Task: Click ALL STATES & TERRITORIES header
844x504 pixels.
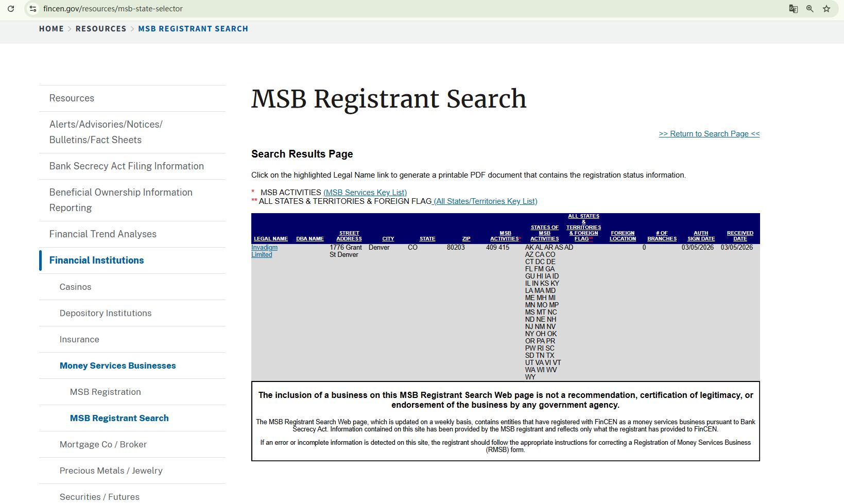Action: click(583, 228)
